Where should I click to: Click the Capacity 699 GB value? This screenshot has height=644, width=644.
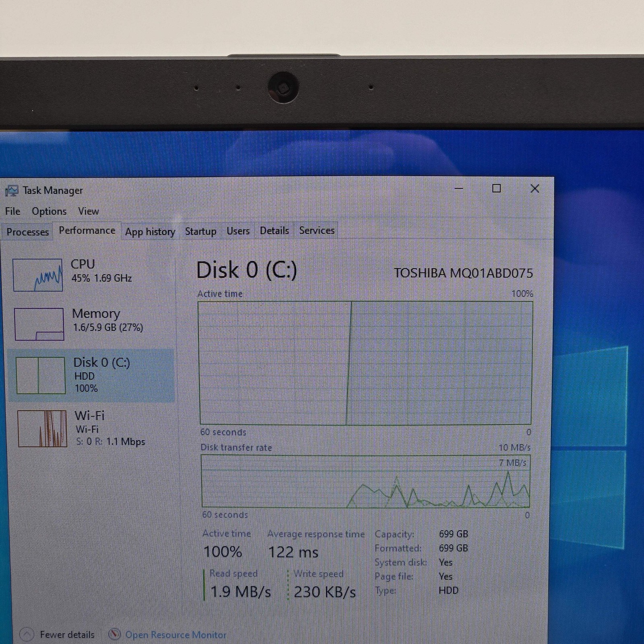[454, 534]
